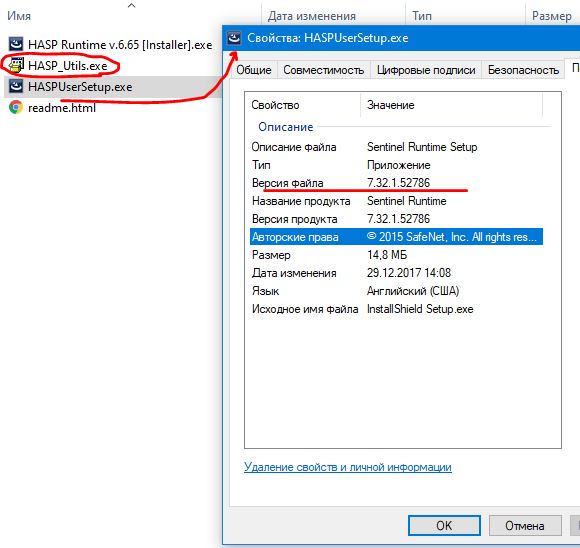Sort files by Тип column header
The image size is (580, 548).
422,16
